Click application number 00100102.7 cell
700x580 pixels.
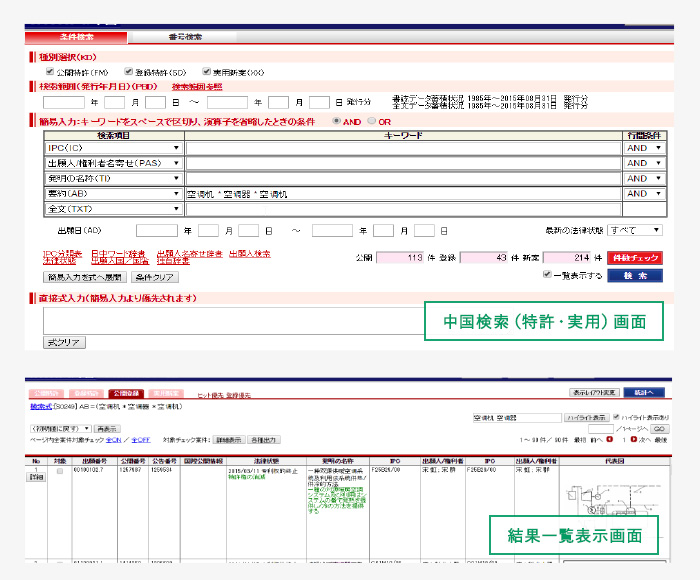88,470
